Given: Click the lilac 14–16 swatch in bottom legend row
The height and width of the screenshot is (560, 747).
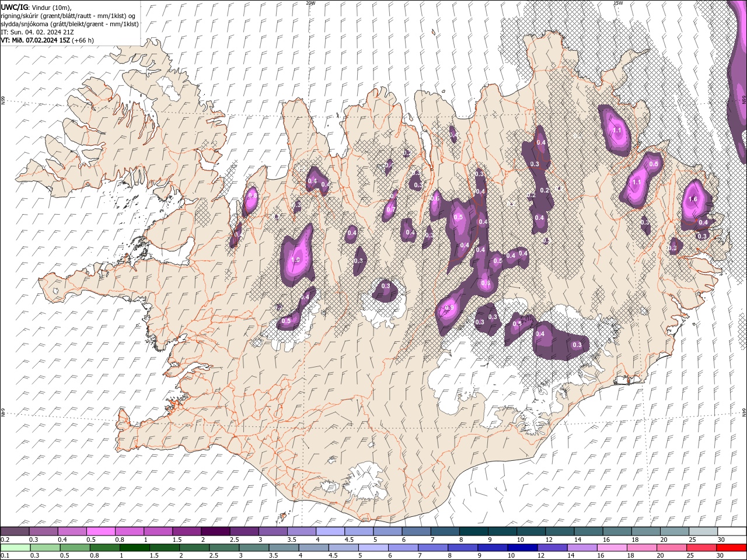Looking at the screenshot, I should pyautogui.click(x=582, y=548).
